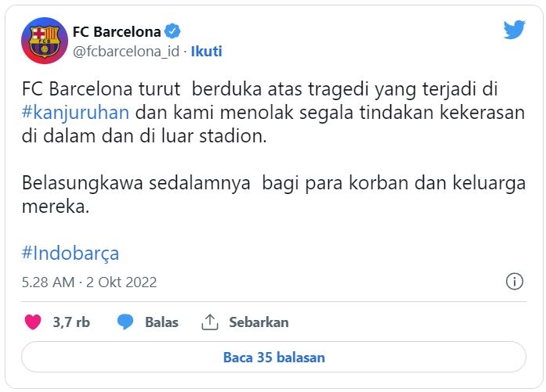Click the Balas reply label
Viewport: 546px width, 392px height.
161,322
